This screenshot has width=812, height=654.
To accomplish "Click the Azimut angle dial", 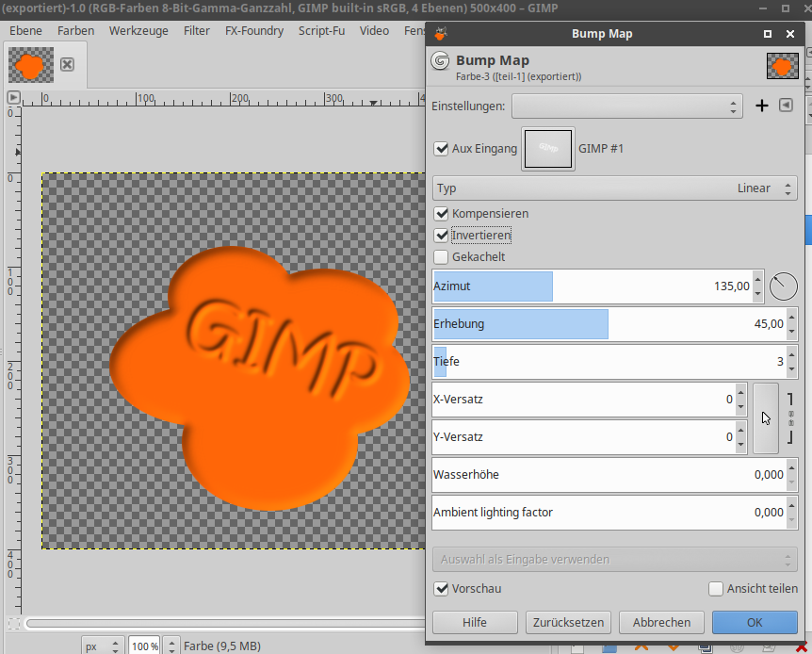I will coord(783,286).
